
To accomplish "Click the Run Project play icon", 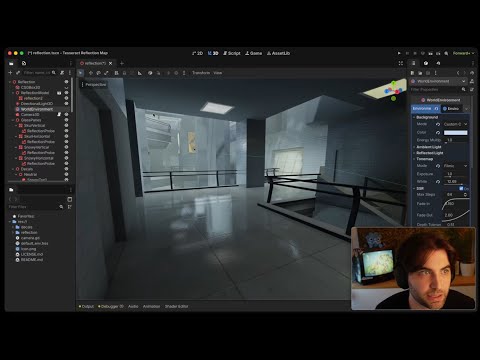I will (399, 53).
